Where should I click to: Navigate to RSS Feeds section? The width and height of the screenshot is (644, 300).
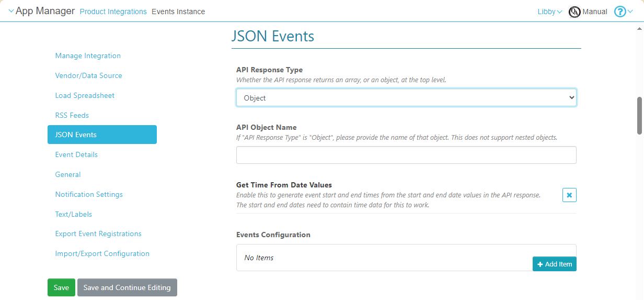(72, 115)
